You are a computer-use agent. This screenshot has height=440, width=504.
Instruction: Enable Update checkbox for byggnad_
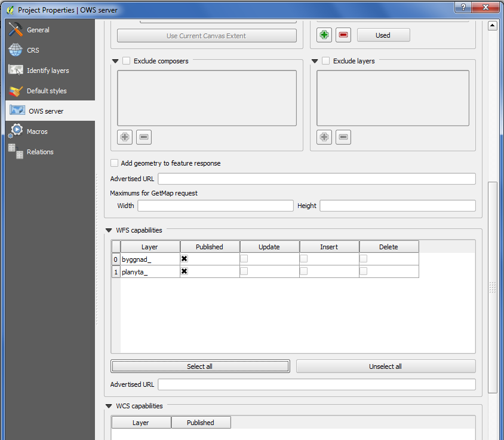pos(244,259)
